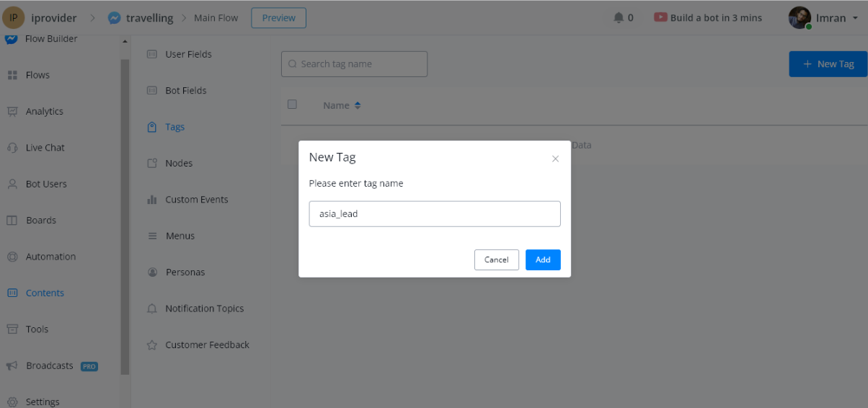The image size is (868, 408).
Task: Click the Messenger icon beside travelling
Action: coord(114,18)
